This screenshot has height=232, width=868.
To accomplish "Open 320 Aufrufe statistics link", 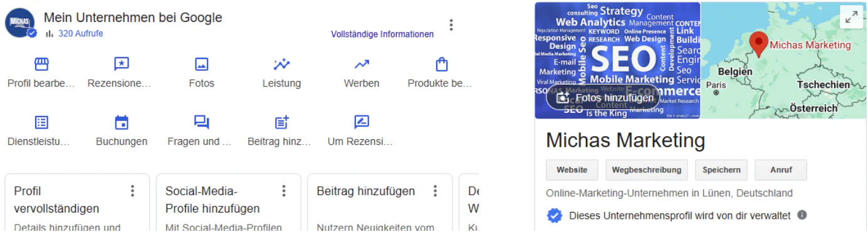I will pyautogui.click(x=81, y=34).
